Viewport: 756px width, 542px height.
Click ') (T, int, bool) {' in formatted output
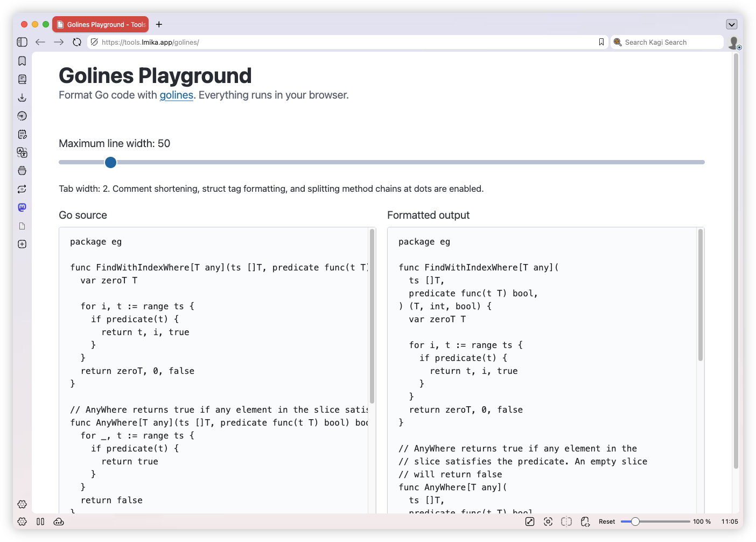click(445, 306)
